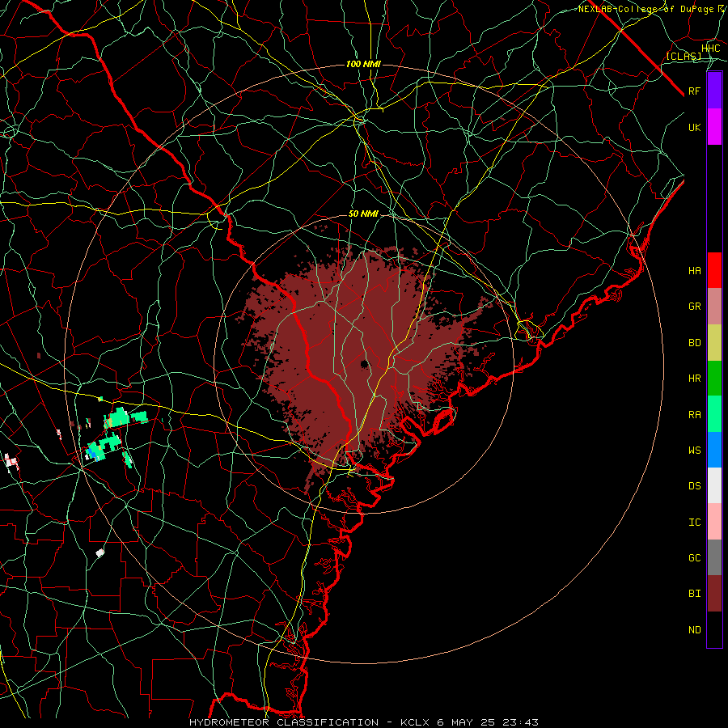Click the UK legend label
The width and height of the screenshot is (728, 728).
point(694,127)
